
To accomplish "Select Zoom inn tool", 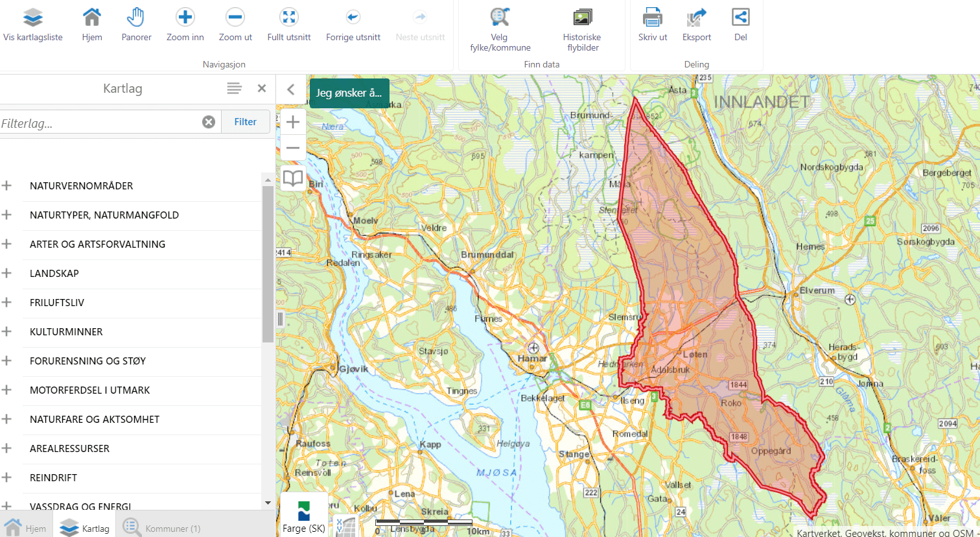I will (185, 25).
